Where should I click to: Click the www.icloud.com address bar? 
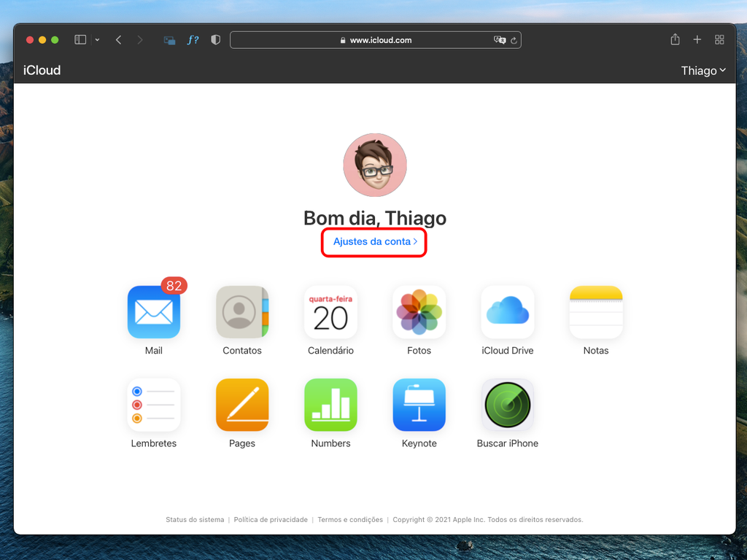tap(376, 40)
